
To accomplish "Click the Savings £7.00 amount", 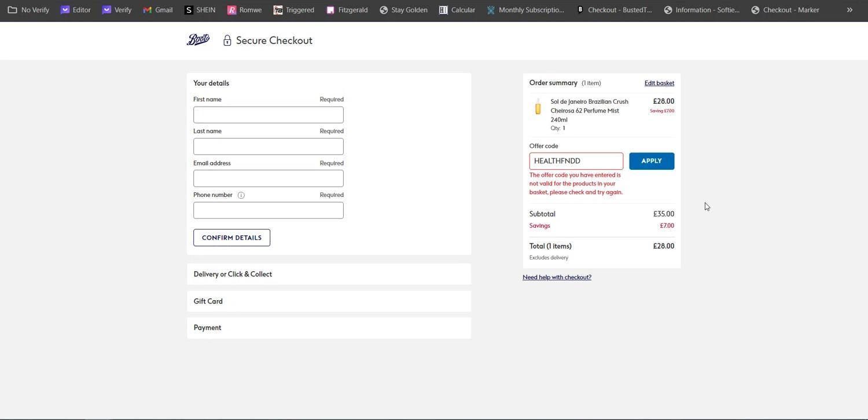I will tap(667, 225).
